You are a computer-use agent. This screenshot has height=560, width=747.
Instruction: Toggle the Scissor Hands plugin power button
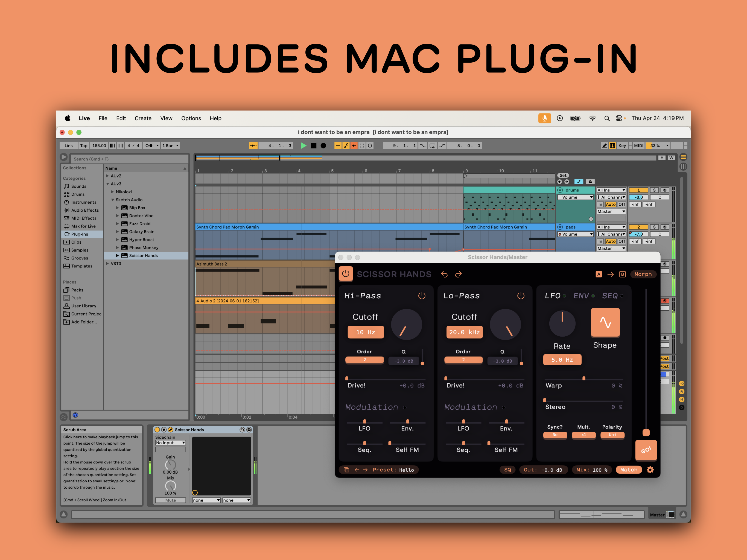click(x=345, y=274)
